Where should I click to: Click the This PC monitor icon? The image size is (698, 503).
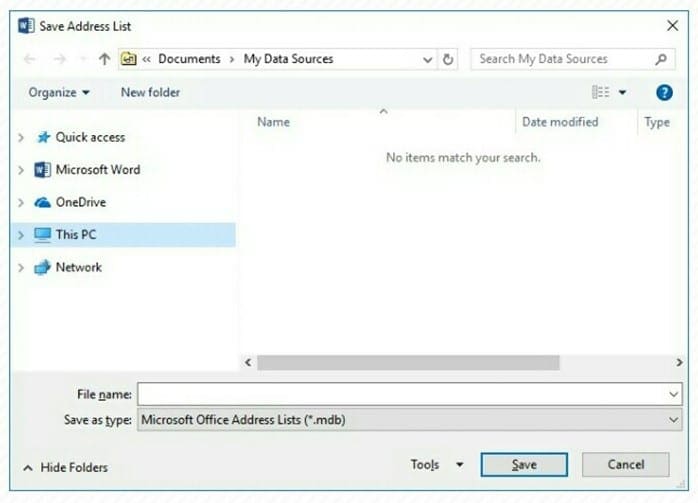tap(43, 235)
